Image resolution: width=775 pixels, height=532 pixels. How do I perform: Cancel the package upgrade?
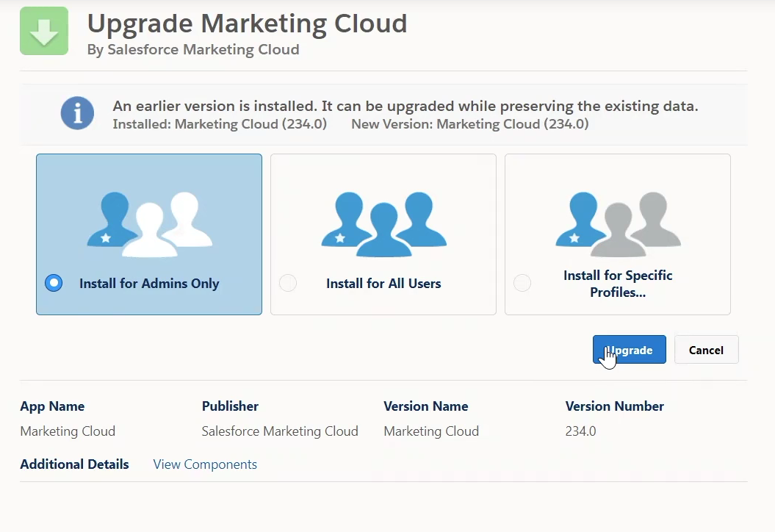point(706,350)
